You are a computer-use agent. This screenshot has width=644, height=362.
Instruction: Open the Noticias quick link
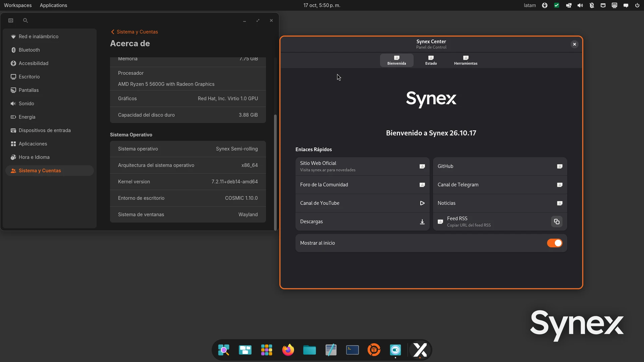click(x=500, y=203)
